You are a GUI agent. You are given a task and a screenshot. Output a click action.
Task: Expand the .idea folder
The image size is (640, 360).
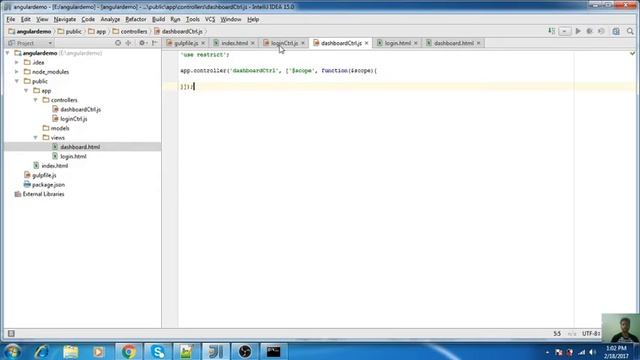pos(17,62)
